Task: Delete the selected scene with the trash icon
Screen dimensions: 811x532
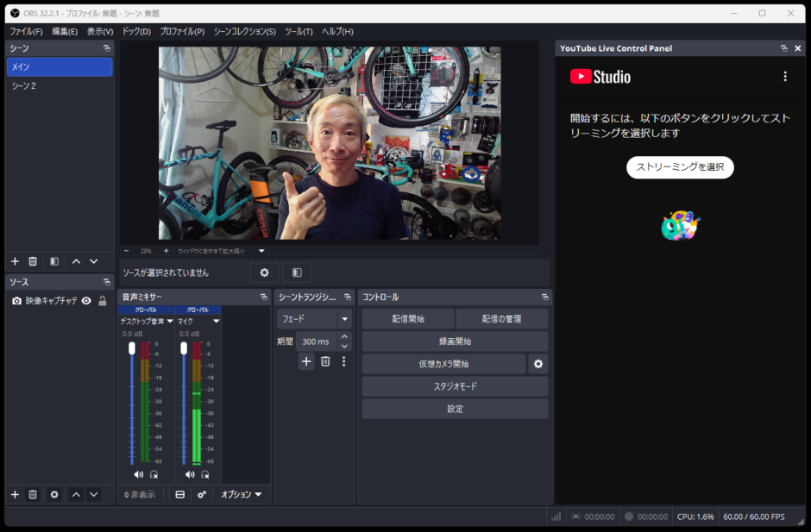Action: [x=33, y=261]
